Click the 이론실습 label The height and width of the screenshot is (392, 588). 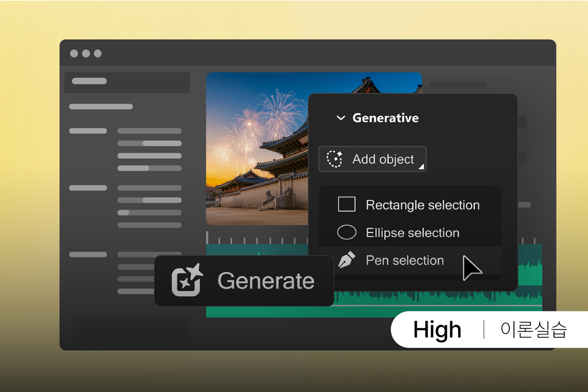tap(533, 330)
